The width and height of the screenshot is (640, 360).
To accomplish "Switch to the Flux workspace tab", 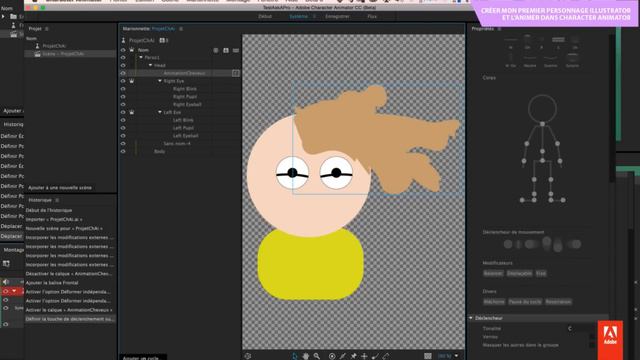I will point(372,16).
